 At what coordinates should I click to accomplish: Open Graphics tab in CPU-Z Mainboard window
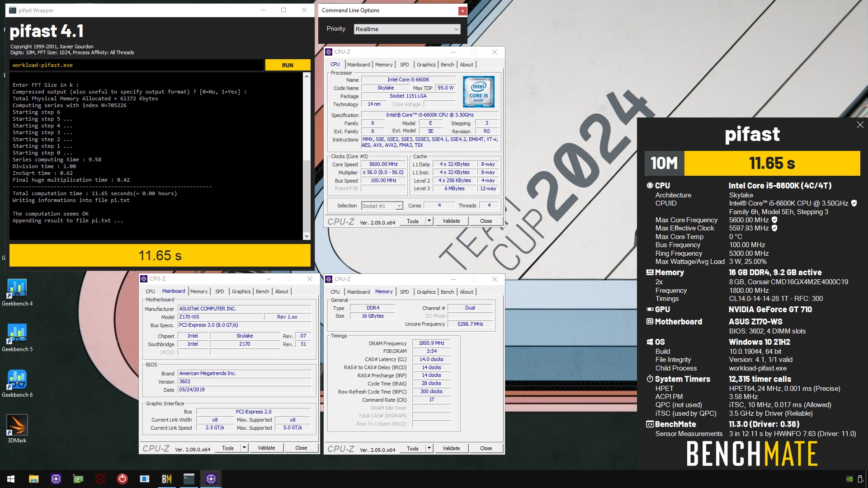(x=241, y=291)
